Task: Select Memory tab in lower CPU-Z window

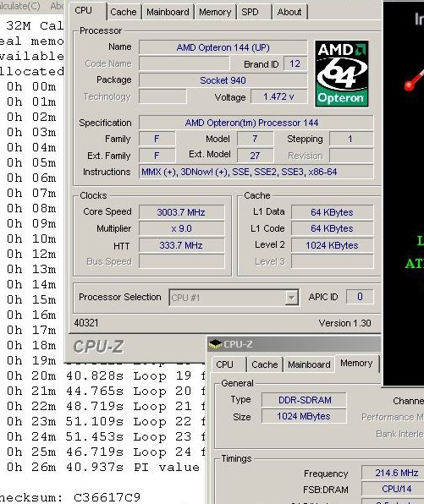Action: (x=357, y=364)
